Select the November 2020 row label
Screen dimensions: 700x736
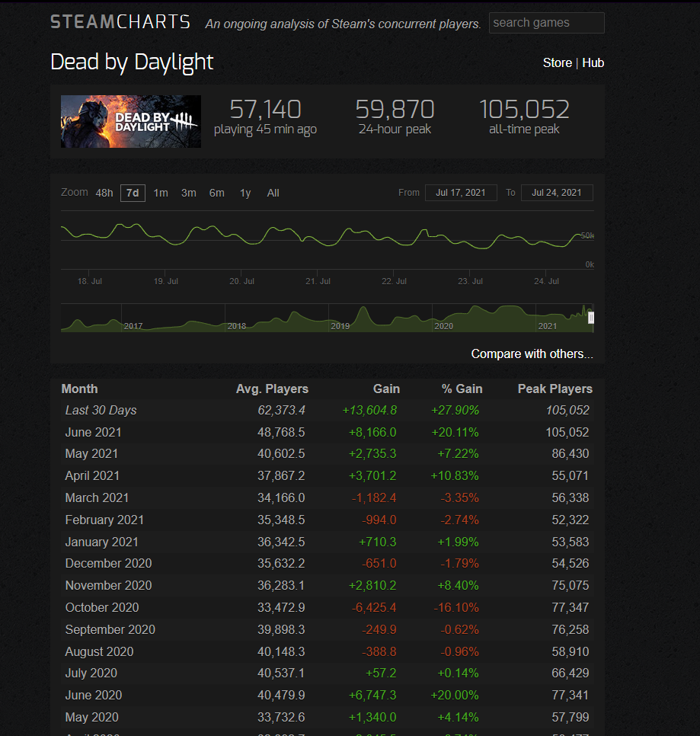108,585
